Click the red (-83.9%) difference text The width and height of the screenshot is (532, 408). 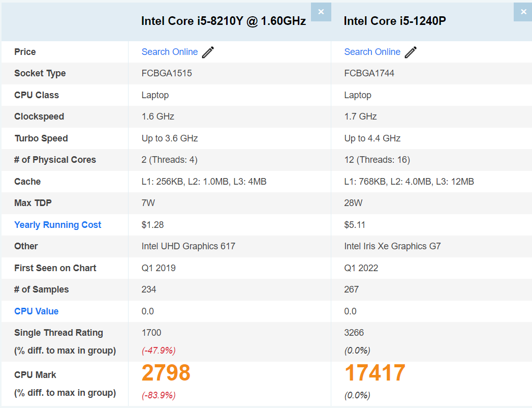(159, 395)
